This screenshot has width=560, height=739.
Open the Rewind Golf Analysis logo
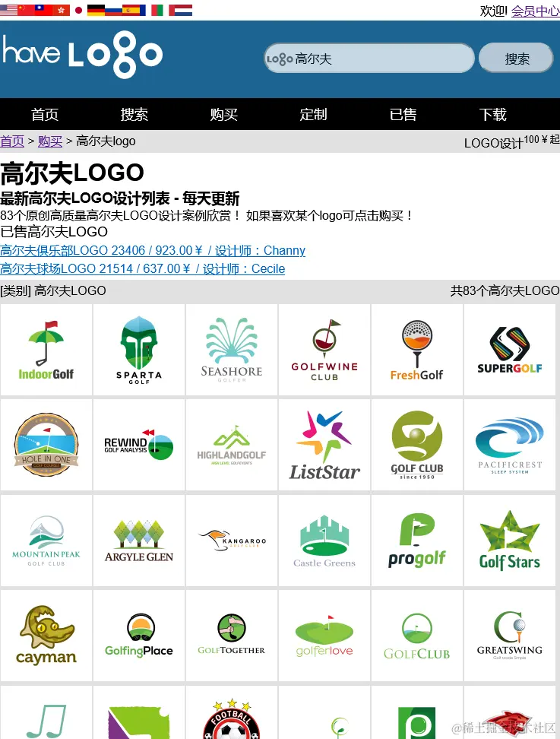tap(139, 445)
